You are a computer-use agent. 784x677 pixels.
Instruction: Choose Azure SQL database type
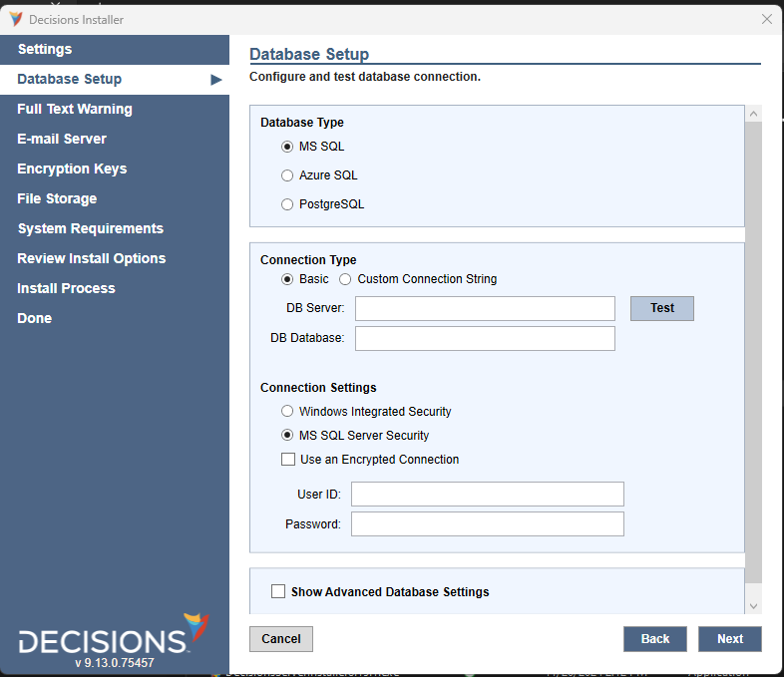point(287,175)
